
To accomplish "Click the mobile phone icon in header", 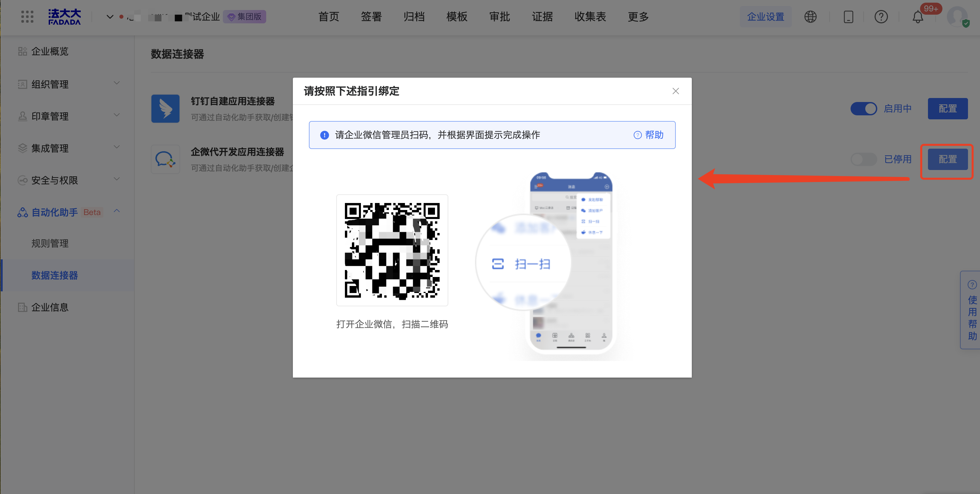I will (848, 17).
